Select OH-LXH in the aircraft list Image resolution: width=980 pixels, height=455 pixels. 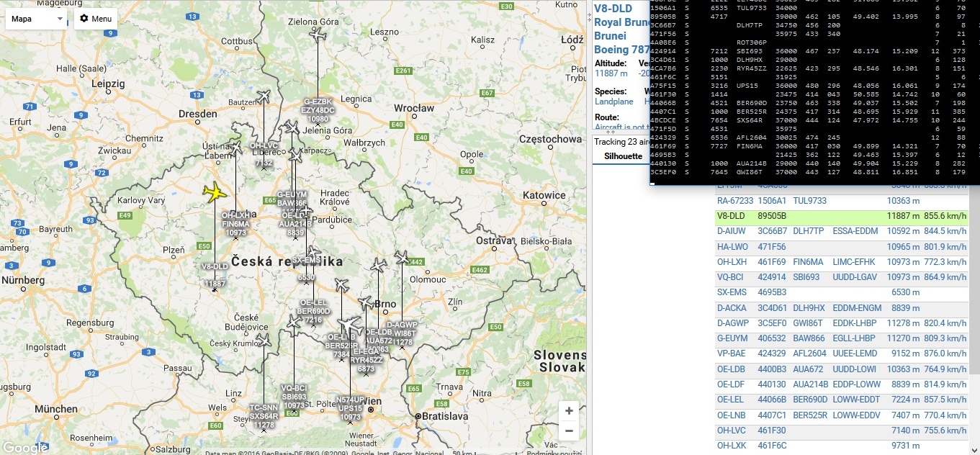841,262
